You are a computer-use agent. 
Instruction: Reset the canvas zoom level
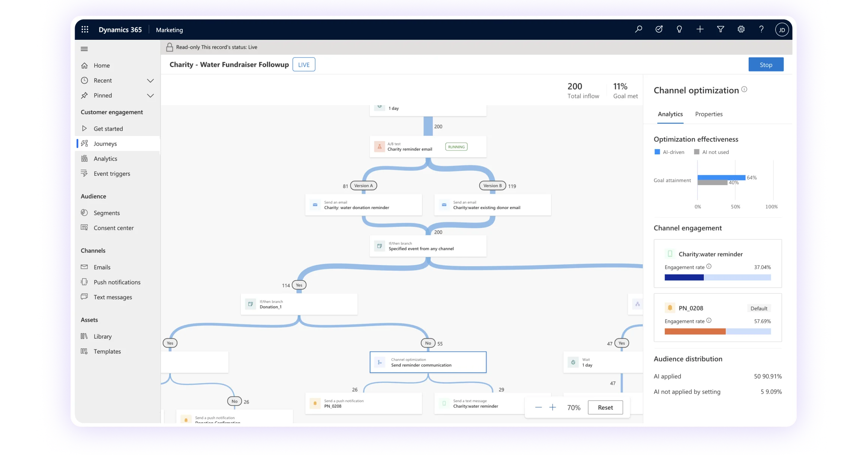[605, 407]
